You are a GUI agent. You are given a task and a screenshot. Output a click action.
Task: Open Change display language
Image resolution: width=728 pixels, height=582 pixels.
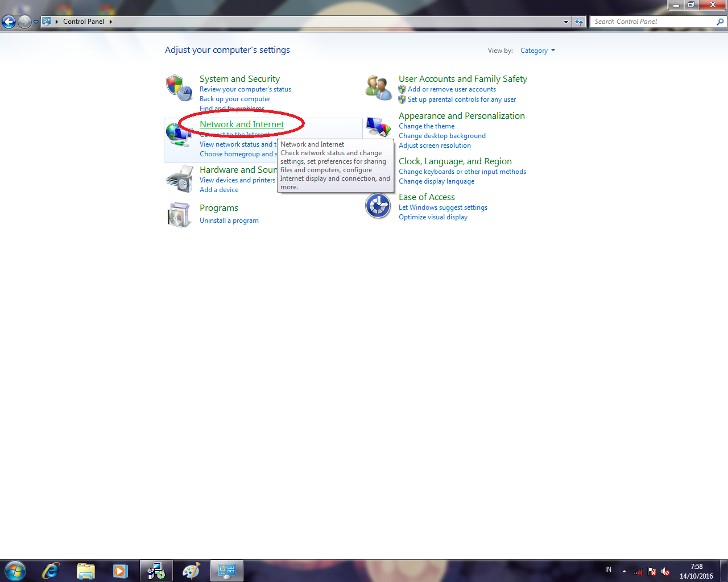[x=436, y=181]
